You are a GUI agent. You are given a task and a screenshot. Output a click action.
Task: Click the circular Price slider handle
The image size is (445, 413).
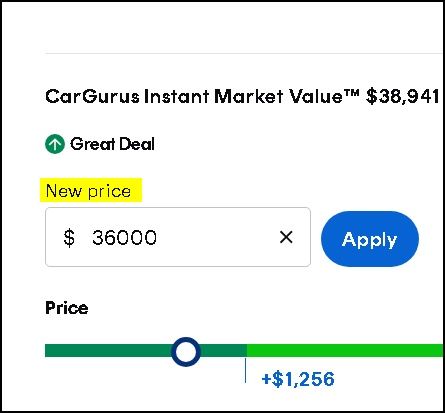coord(186,352)
